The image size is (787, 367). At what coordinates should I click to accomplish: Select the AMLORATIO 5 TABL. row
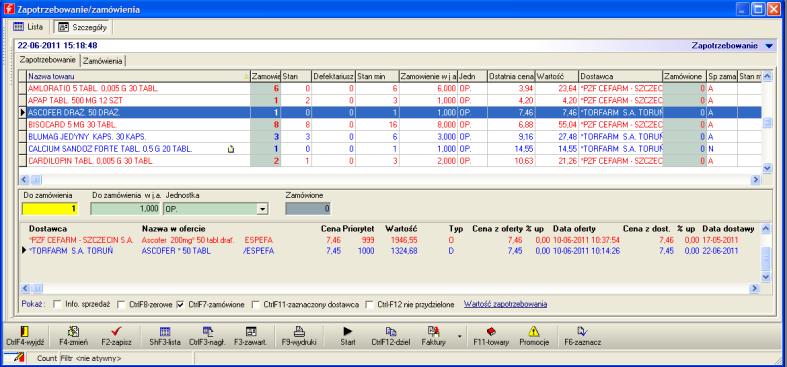tap(390, 88)
